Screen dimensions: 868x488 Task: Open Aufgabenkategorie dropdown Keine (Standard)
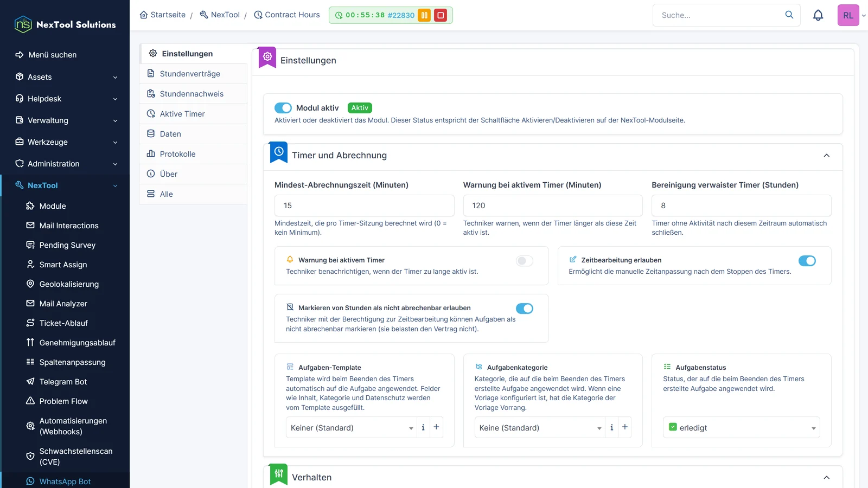tap(540, 427)
